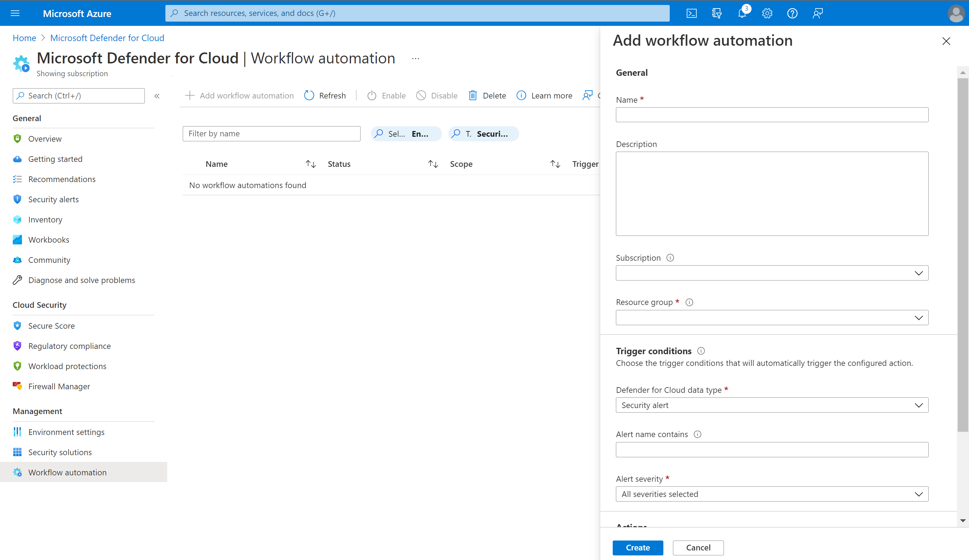Click the Enable power toolbar button

386,95
